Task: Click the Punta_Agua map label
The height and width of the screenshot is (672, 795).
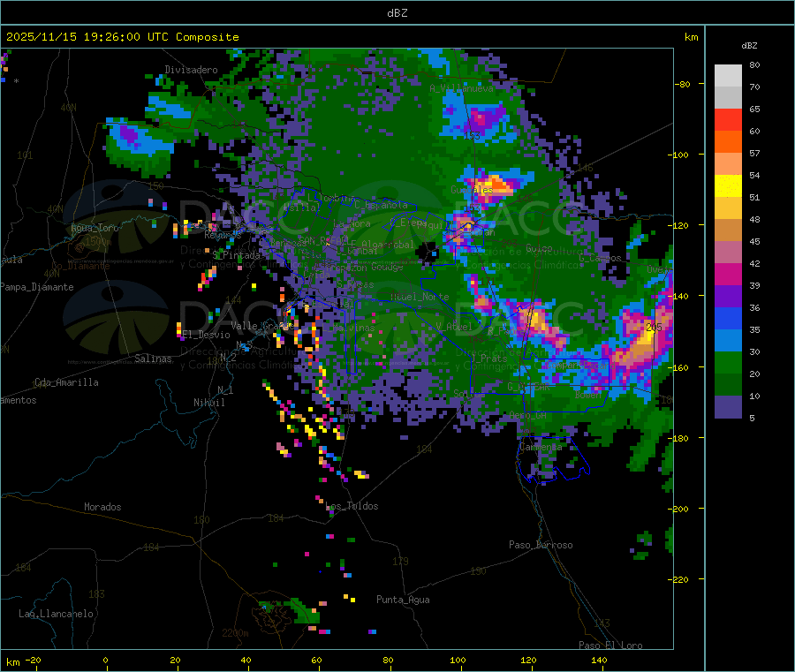Action: click(403, 600)
